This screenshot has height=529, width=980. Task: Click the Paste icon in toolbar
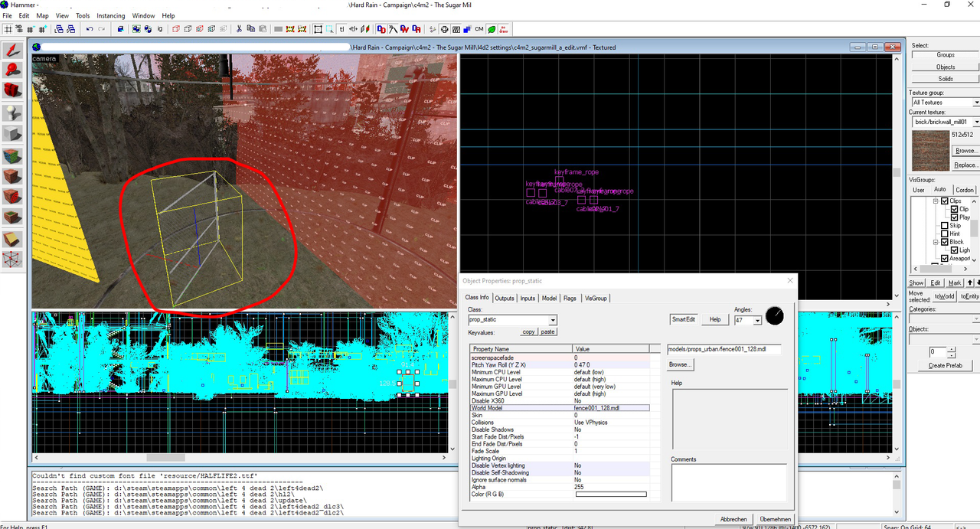click(263, 29)
